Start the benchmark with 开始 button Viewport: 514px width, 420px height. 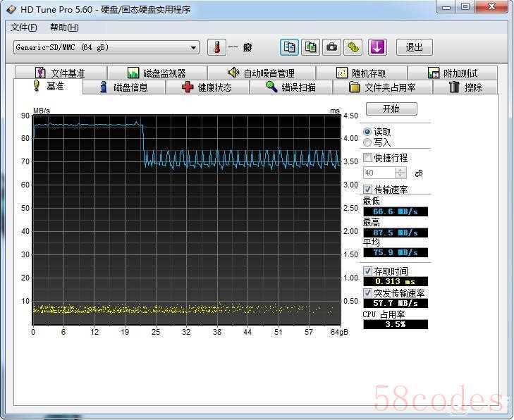click(391, 109)
